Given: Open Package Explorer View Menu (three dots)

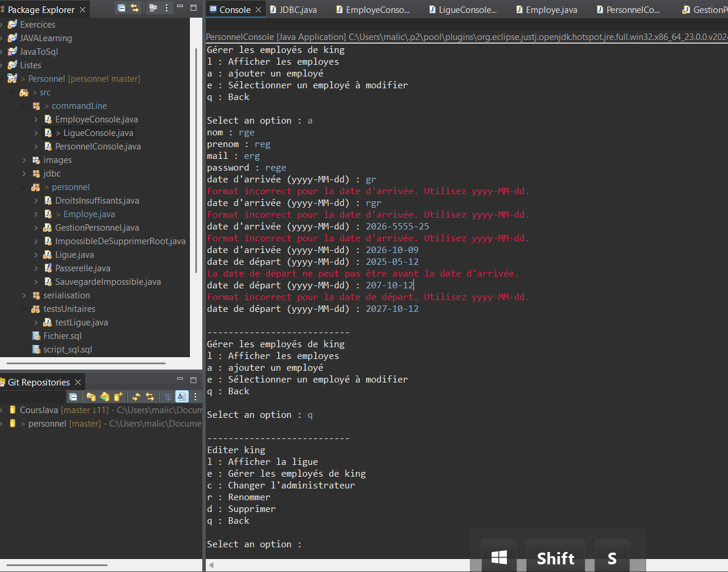Looking at the screenshot, I should click(x=166, y=8).
